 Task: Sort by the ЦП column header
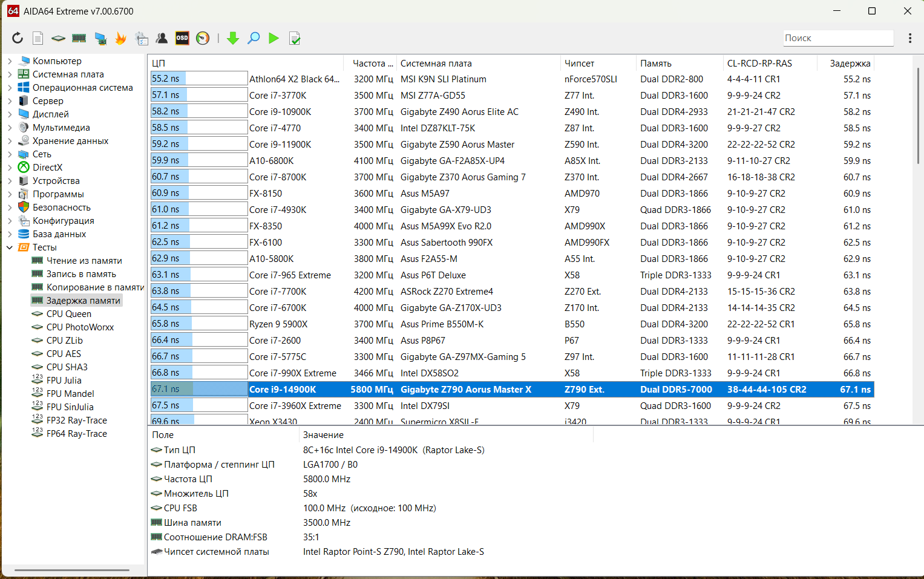(246, 64)
